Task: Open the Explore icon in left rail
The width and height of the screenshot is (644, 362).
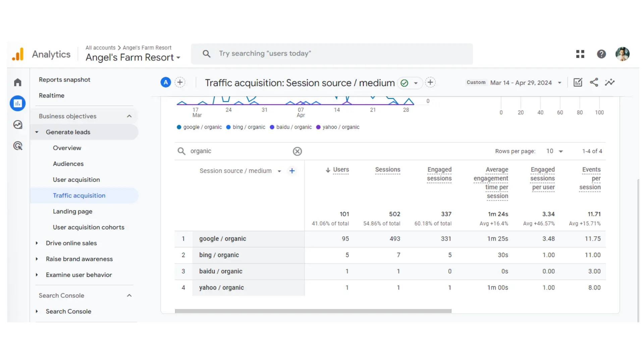Action: 18,125
